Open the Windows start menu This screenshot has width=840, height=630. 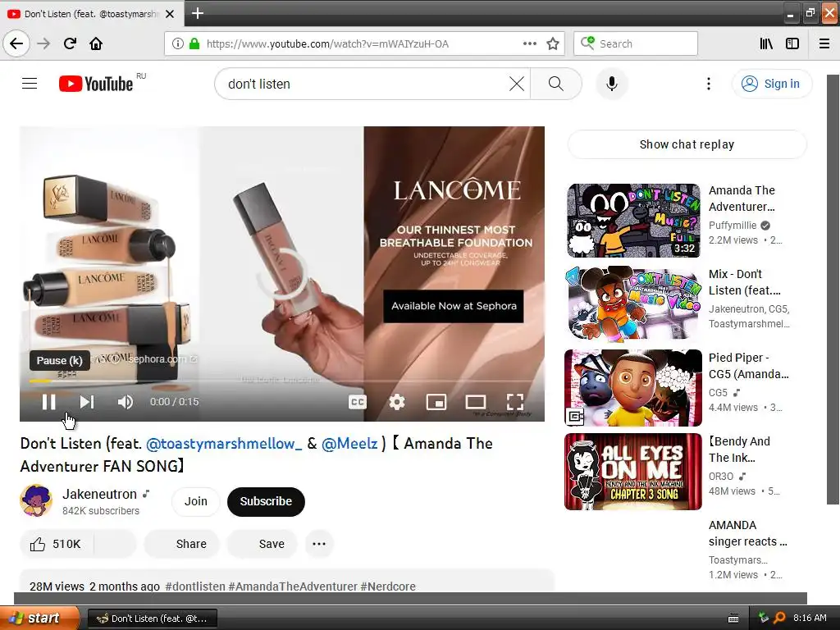39,618
